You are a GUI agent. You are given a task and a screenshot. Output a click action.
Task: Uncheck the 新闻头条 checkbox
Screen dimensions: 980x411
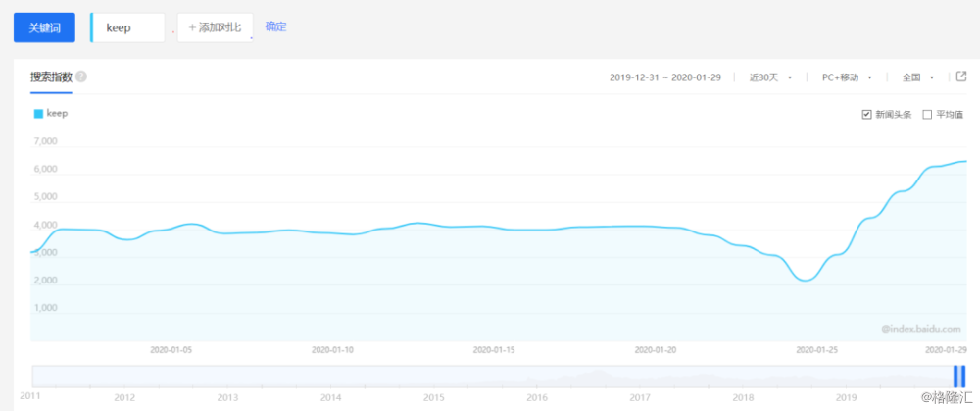coord(866,115)
